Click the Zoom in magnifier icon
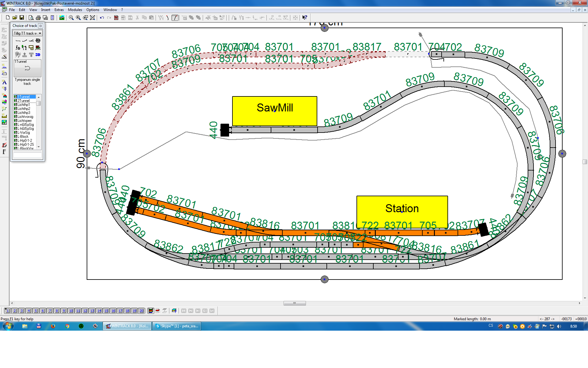This screenshot has width=588, height=368. tap(78, 18)
